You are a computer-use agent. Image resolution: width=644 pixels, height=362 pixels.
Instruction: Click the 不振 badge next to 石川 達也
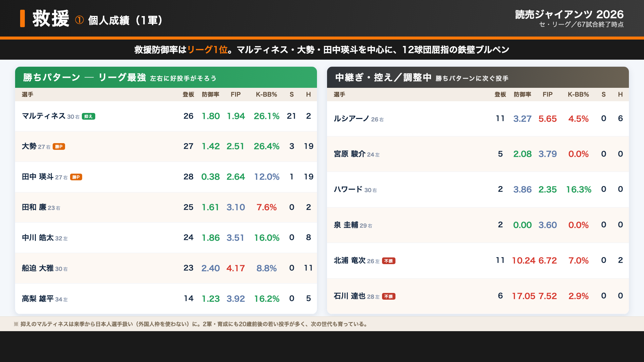388,297
